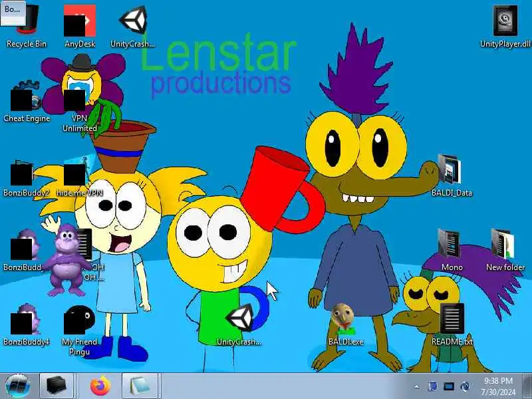Screen dimensions: 532x399
Task: Click the small 'Bo...' window thumbnail
Action: click(x=13, y=13)
